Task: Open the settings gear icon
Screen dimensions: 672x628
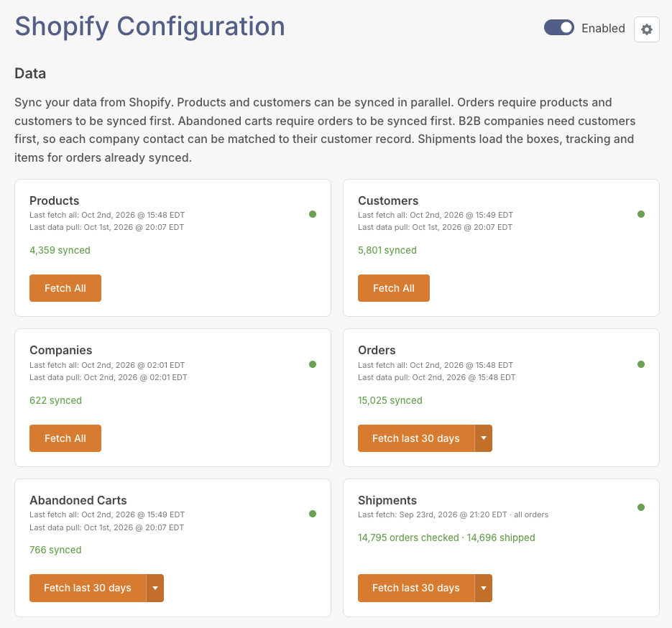Action: click(646, 29)
